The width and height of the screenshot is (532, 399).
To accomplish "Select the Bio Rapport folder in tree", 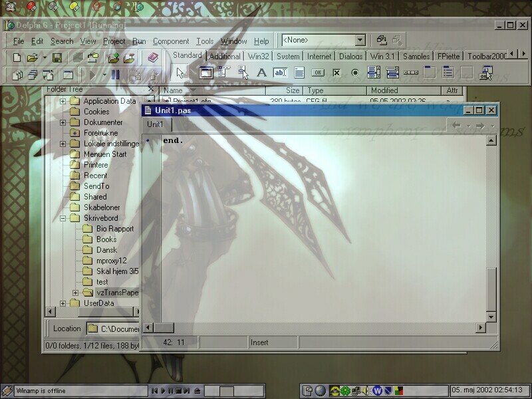I will click(115, 229).
